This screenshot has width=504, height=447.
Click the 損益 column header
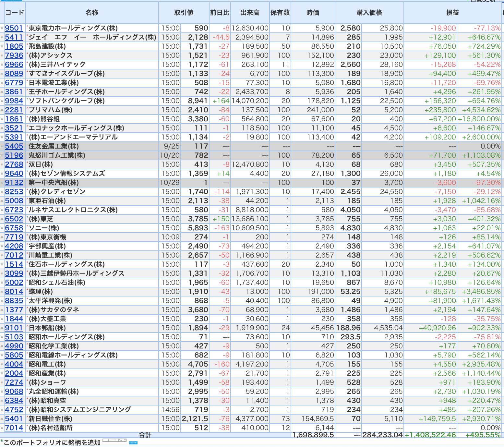pos(452,13)
